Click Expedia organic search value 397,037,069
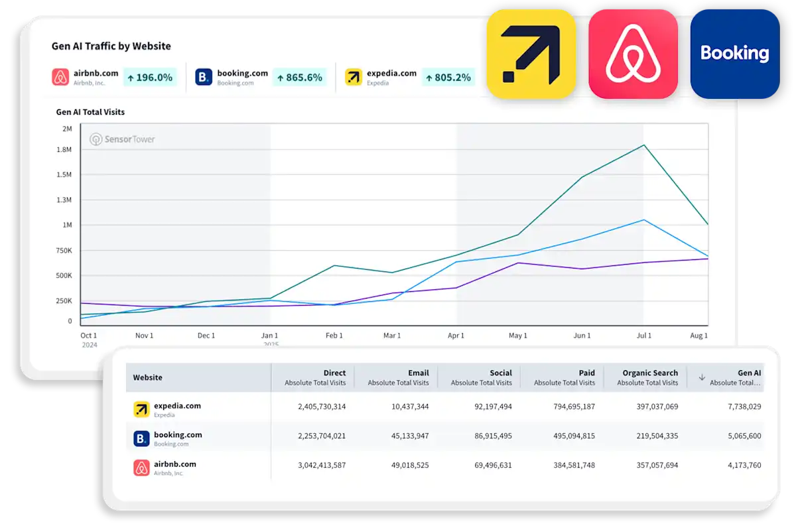The width and height of the screenshot is (796, 532). [655, 407]
